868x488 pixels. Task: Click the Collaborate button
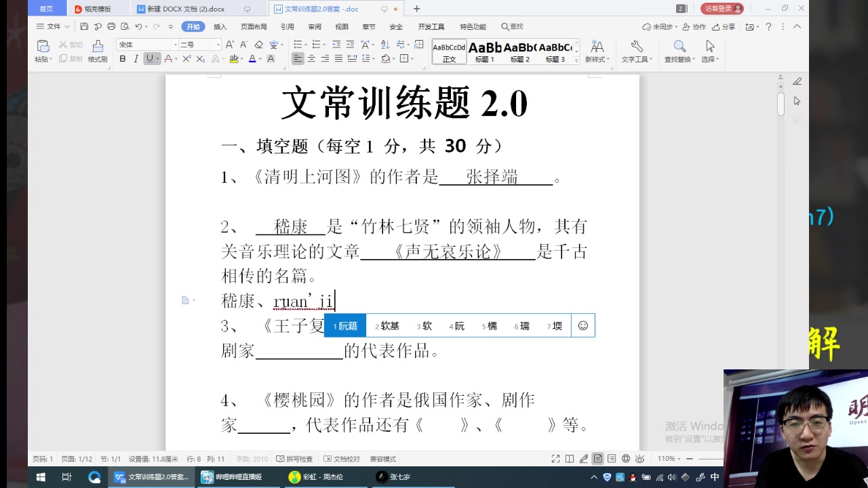694,26
